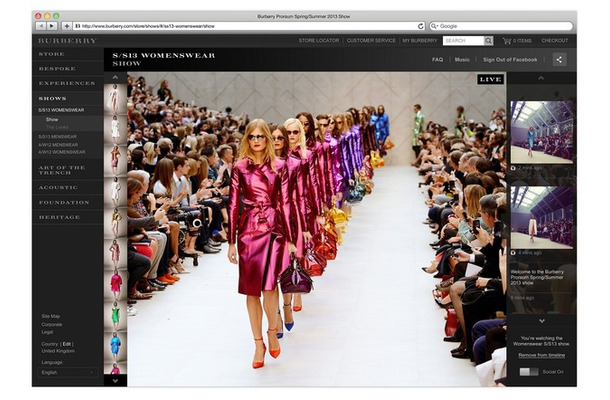Click STORE LOCATOR link
610x400 pixels.
pyautogui.click(x=319, y=40)
